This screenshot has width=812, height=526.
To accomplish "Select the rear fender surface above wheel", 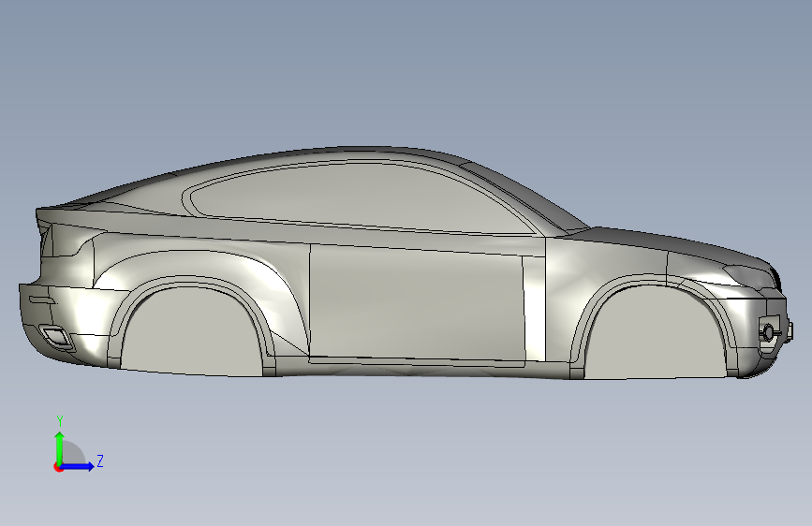I will [207, 264].
